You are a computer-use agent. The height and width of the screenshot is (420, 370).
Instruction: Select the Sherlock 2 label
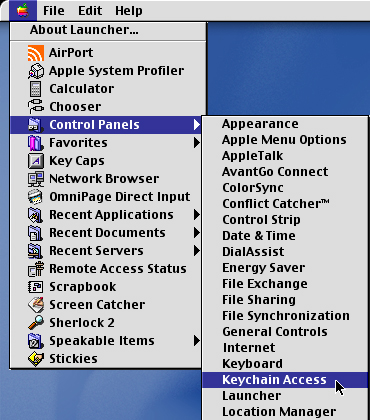coord(82,323)
